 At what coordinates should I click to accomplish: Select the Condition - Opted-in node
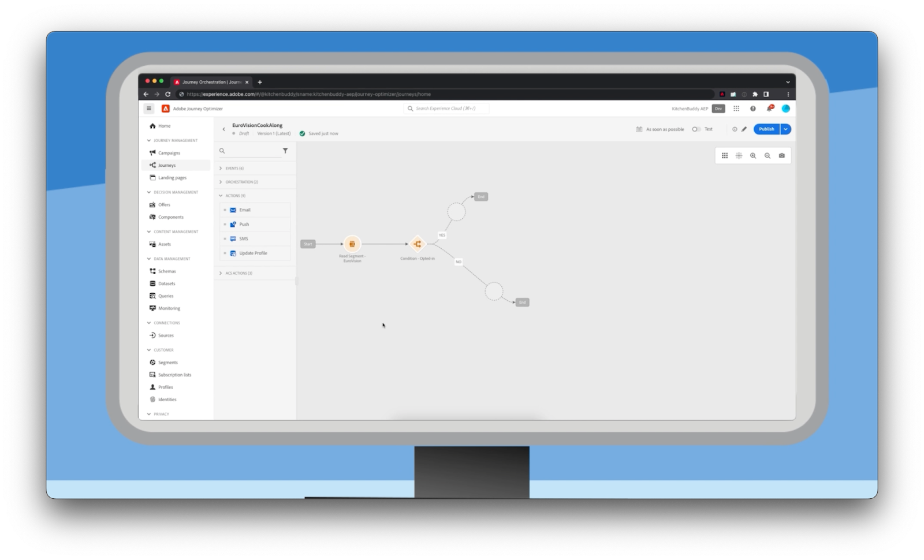pos(418,244)
